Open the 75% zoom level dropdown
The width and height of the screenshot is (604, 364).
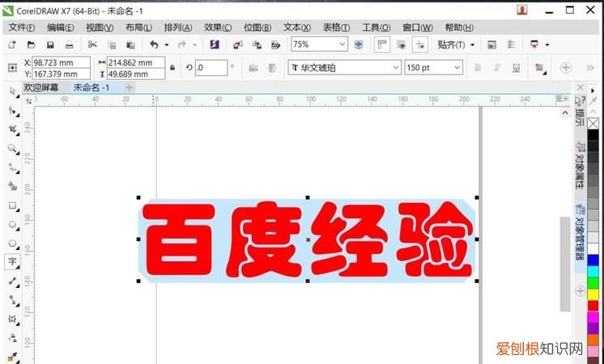coord(342,44)
